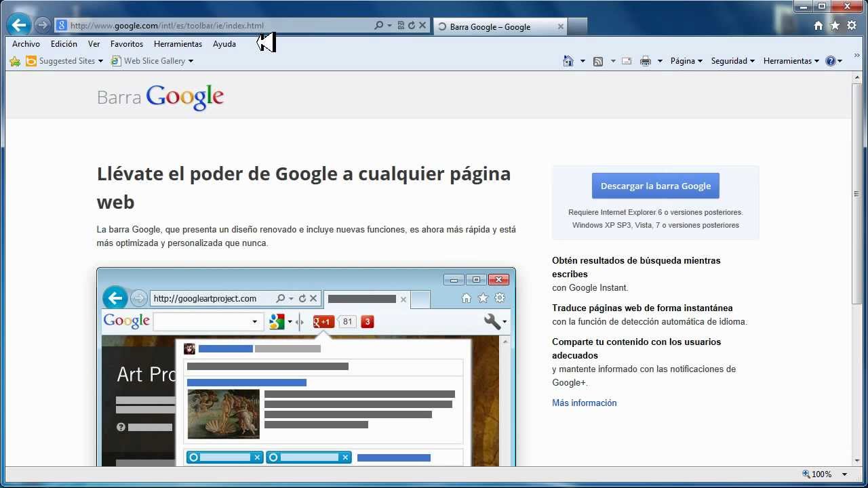
Task: Click the printer icon
Action: point(646,61)
